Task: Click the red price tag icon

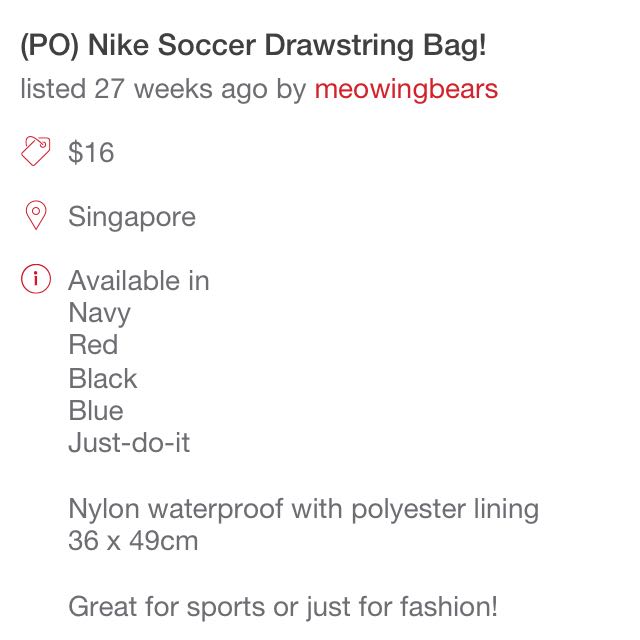Action: tap(36, 151)
